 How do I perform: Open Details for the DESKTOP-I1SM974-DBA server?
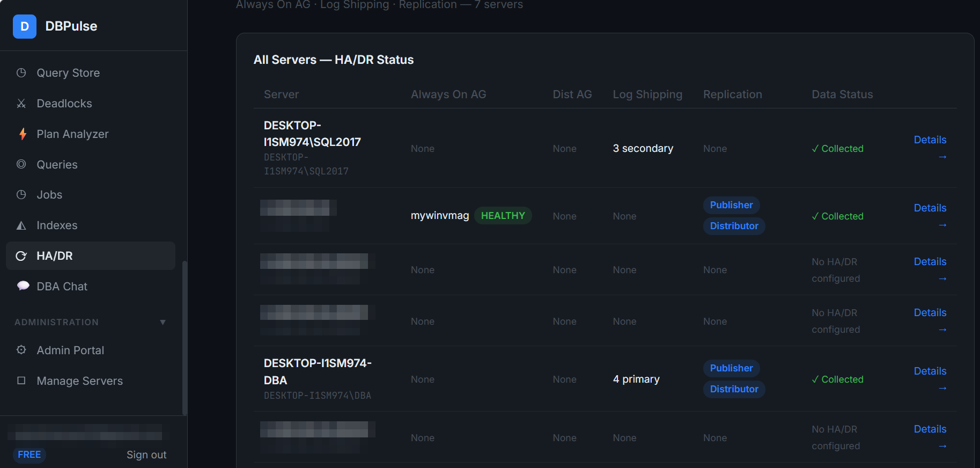[930, 379]
